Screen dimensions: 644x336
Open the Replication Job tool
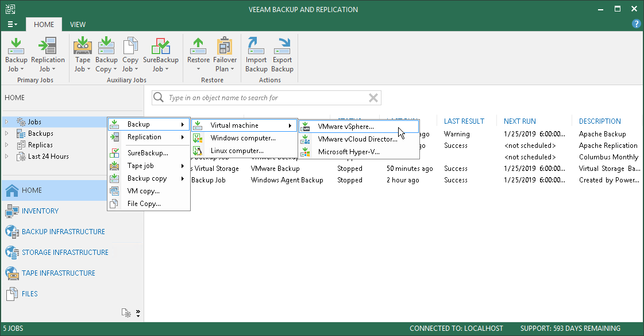coord(48,55)
